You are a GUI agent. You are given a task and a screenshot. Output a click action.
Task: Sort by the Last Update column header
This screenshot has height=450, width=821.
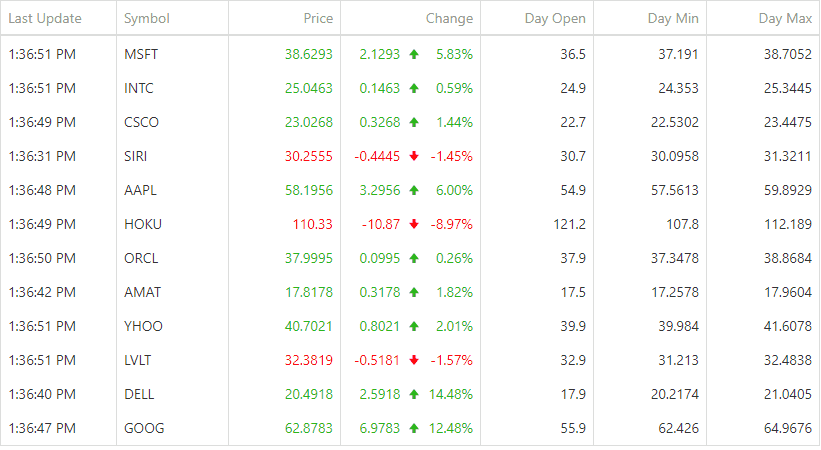click(x=45, y=18)
